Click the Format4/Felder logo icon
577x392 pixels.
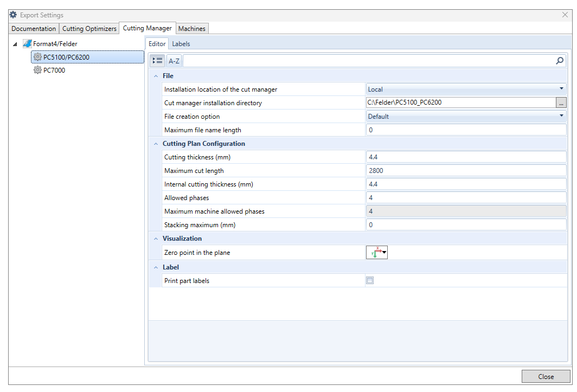(x=27, y=43)
